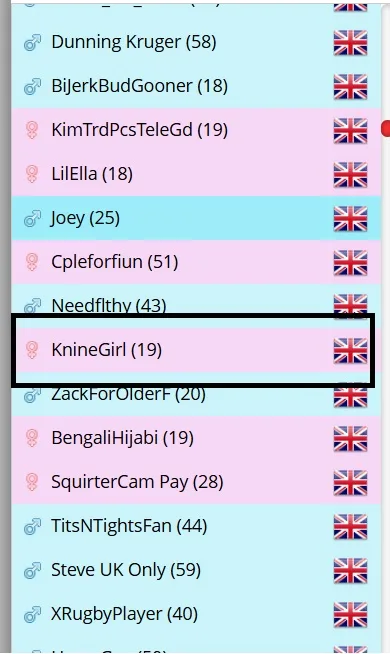Click the female icon beside KimTrdPcsTeleGd
This screenshot has height=654, width=390.
point(32,130)
